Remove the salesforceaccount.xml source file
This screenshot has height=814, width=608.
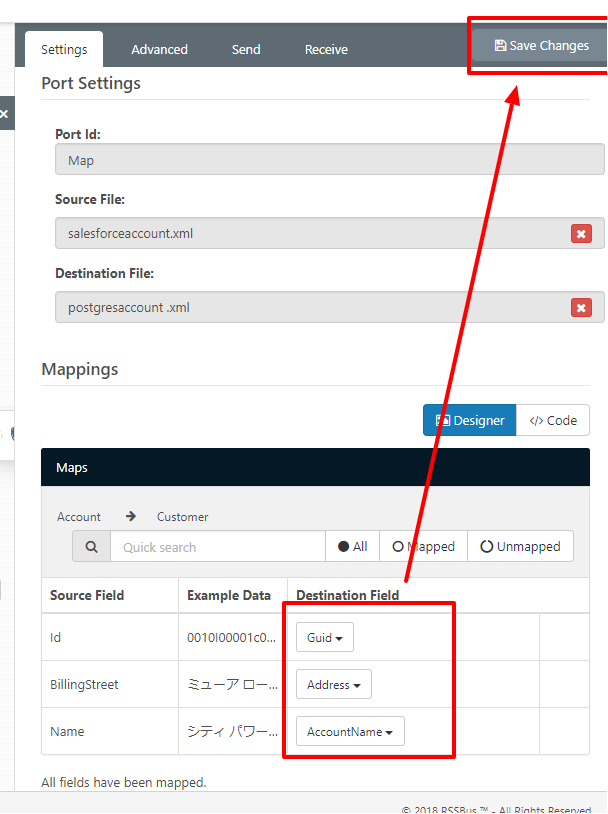point(581,234)
